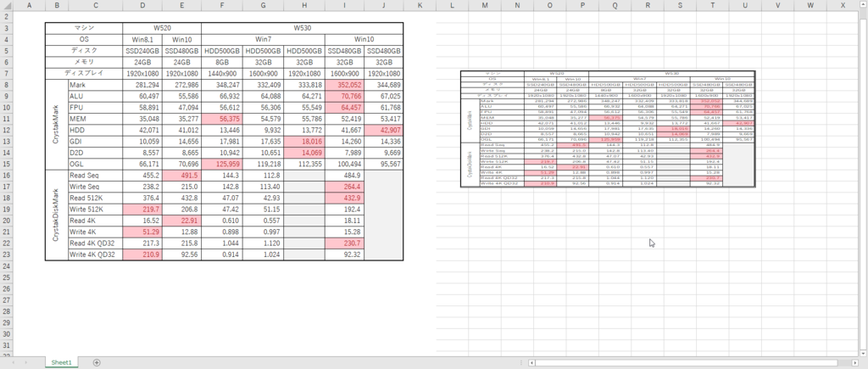Select column header A
Viewport: 868px width, 369px height.
click(28, 5)
